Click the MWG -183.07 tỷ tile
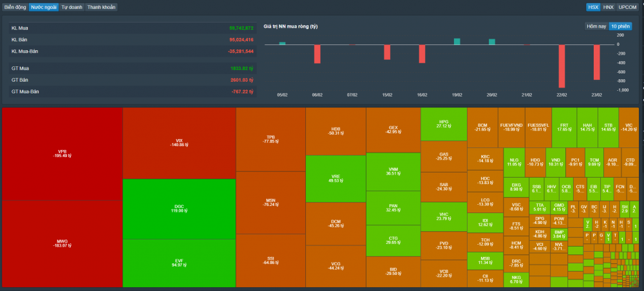Viewport: 644px width, 291px height. 62,243
